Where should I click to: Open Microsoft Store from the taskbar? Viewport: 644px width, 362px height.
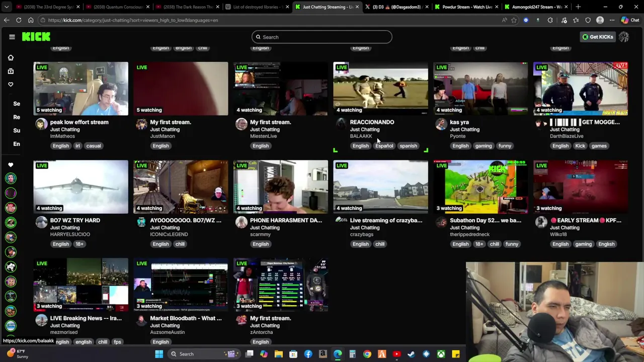coord(293,354)
